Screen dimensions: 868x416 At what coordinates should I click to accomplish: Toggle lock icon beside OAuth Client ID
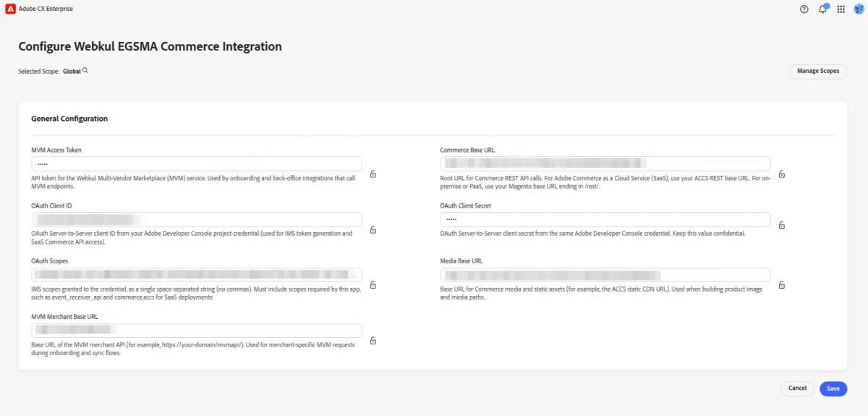pyautogui.click(x=373, y=230)
